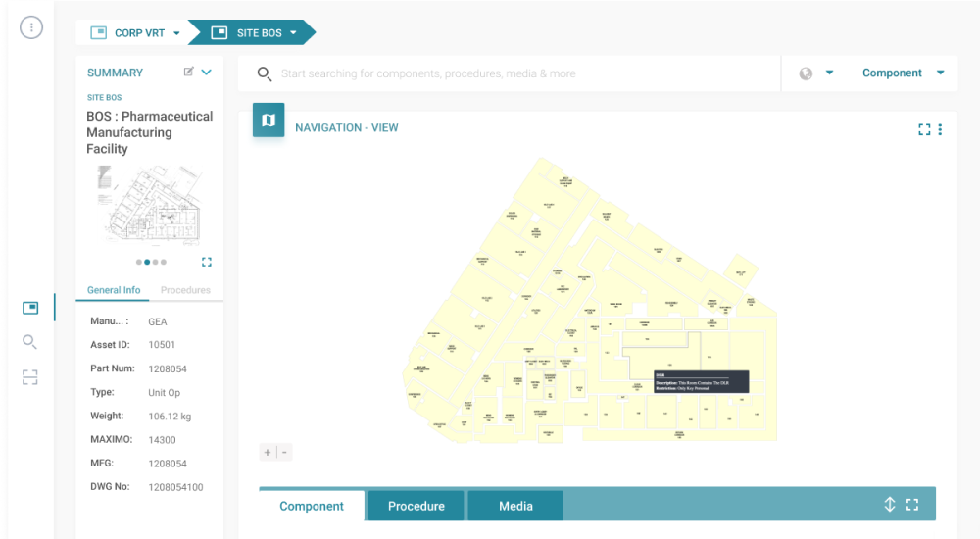This screenshot has width=980, height=539.
Task: Click the NAVIGATION - VIEW heading
Action: pyautogui.click(x=347, y=127)
